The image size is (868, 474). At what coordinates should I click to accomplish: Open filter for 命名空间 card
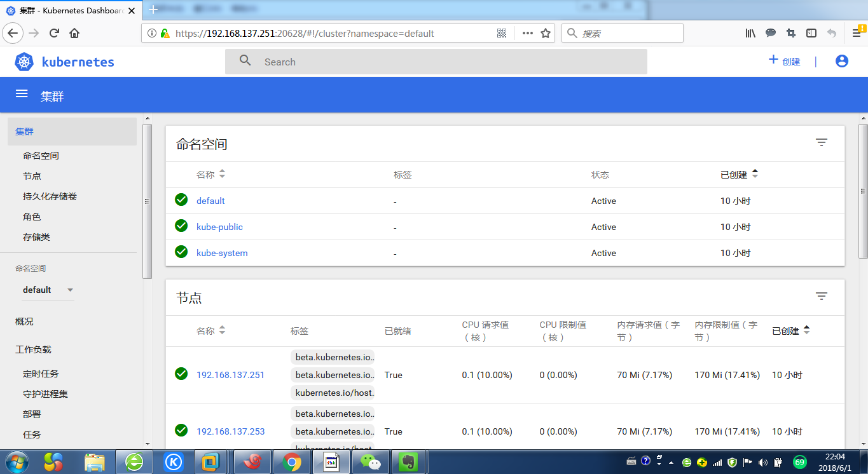[822, 142]
